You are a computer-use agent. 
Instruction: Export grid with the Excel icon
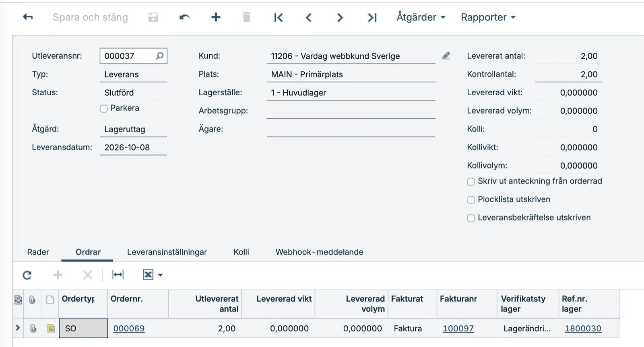[x=148, y=275]
